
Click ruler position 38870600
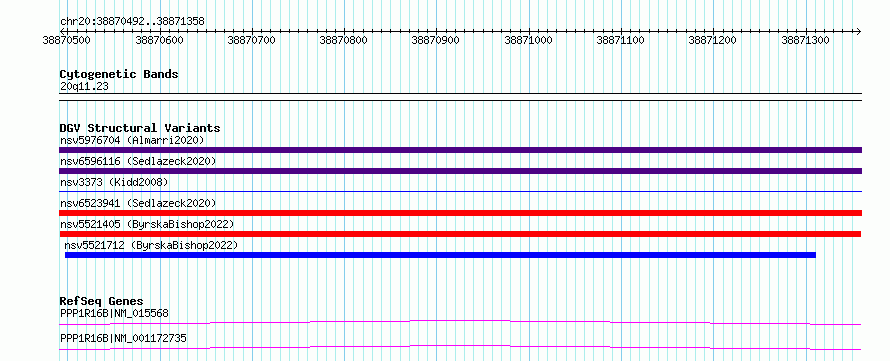(x=159, y=40)
